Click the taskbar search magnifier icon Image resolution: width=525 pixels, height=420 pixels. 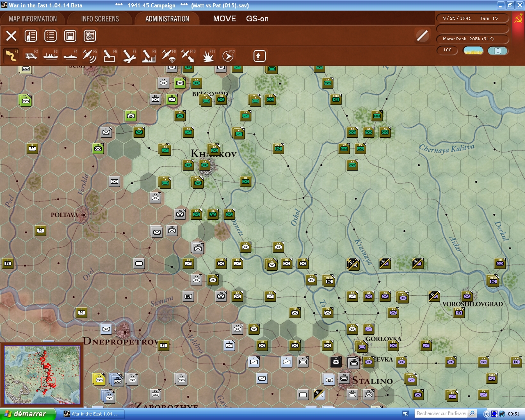tap(472, 413)
